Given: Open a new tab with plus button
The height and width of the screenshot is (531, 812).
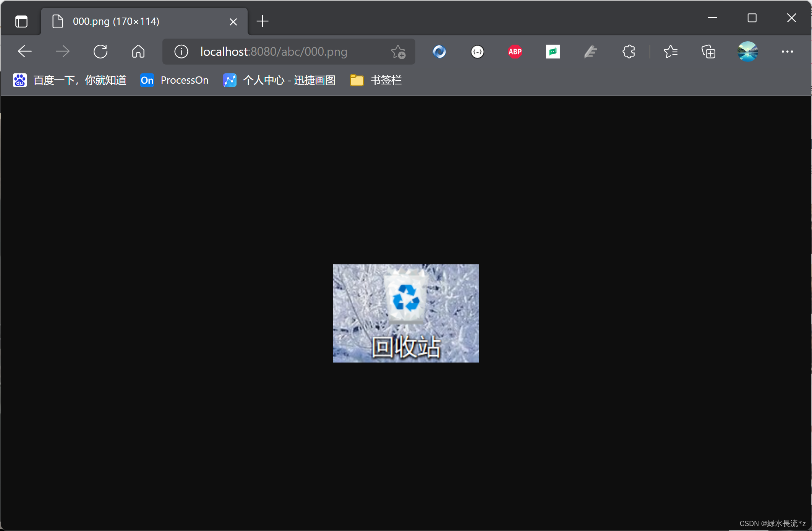Looking at the screenshot, I should click(x=263, y=21).
